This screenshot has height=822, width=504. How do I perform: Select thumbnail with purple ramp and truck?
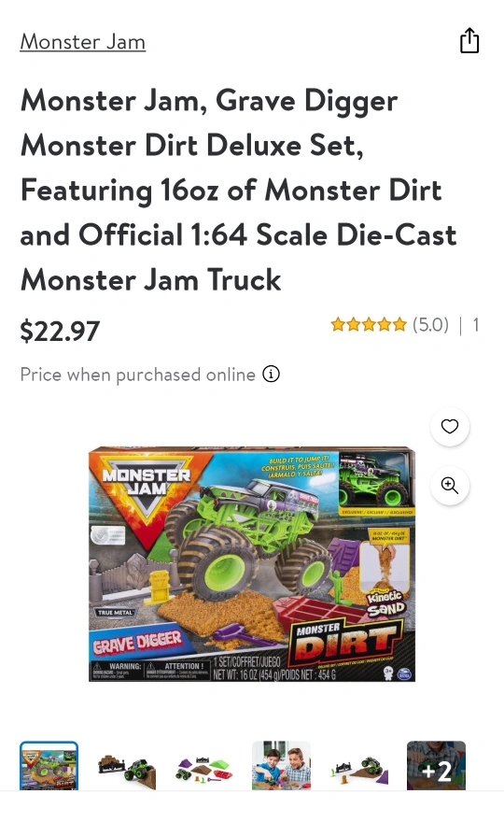[359, 766]
